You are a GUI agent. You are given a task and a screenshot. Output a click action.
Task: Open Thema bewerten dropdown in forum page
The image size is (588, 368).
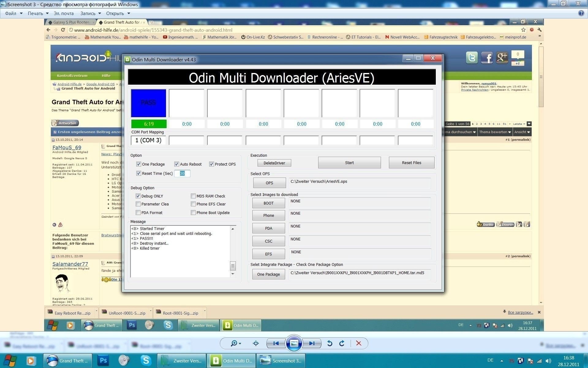pos(495,132)
